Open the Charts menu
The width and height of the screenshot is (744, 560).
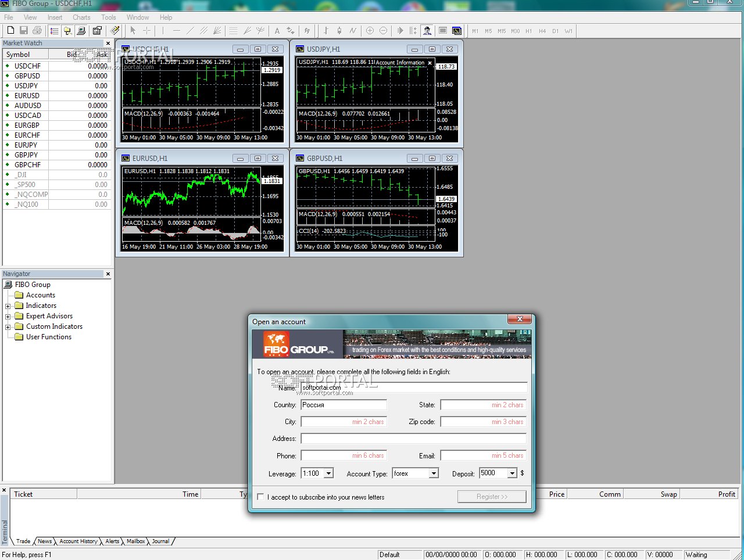click(x=81, y=17)
